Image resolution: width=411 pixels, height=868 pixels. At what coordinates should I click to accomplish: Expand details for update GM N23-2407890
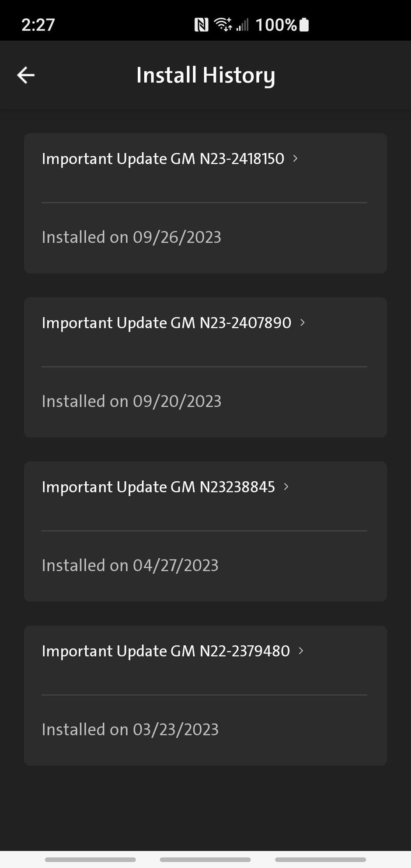[302, 323]
